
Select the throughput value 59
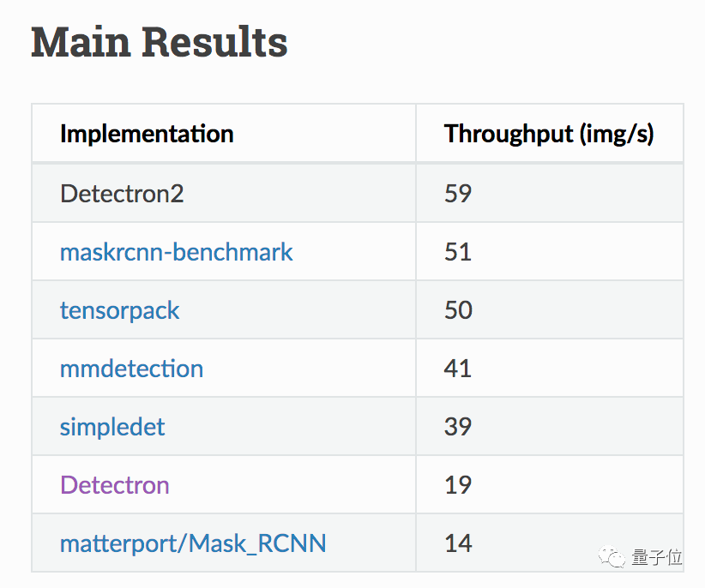(458, 194)
